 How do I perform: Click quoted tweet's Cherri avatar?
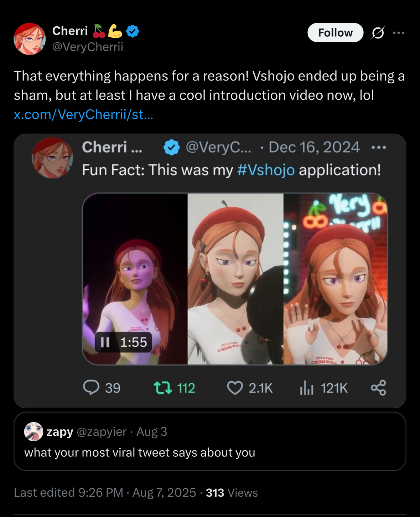pyautogui.click(x=52, y=157)
